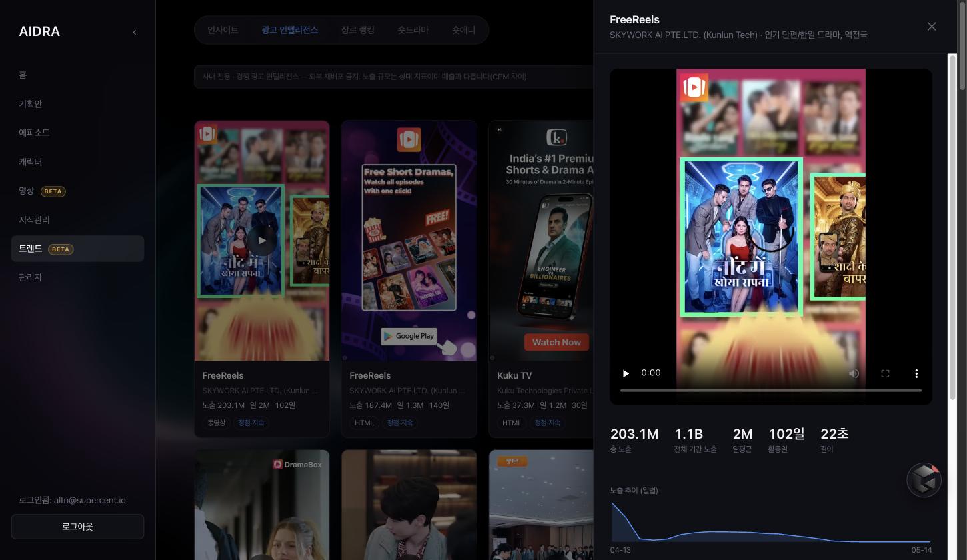Mute the video using the speaker icon
This screenshot has height=560, width=967.
(x=854, y=373)
